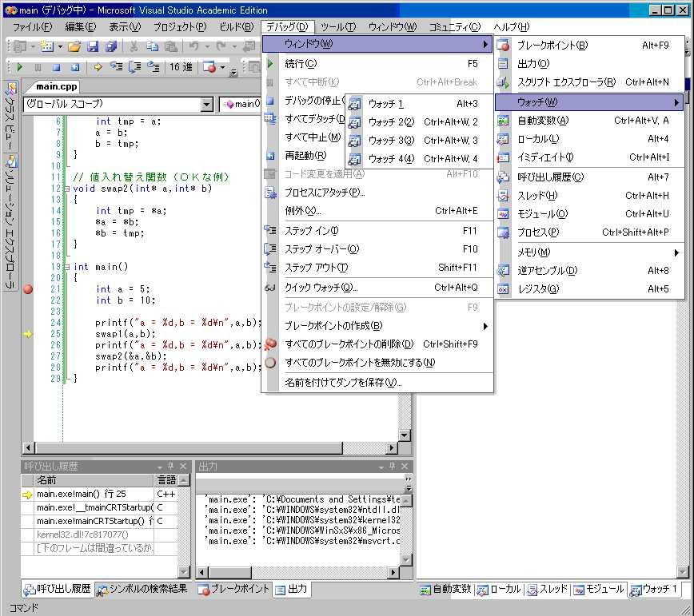This screenshot has height=616, width=694.
Task: Open ブレークポイント(B) window from submenu
Action: pos(589,45)
